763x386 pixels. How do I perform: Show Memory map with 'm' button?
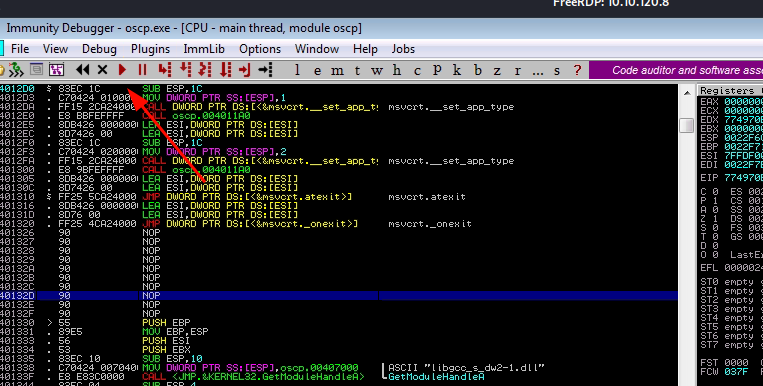pyautogui.click(x=337, y=71)
